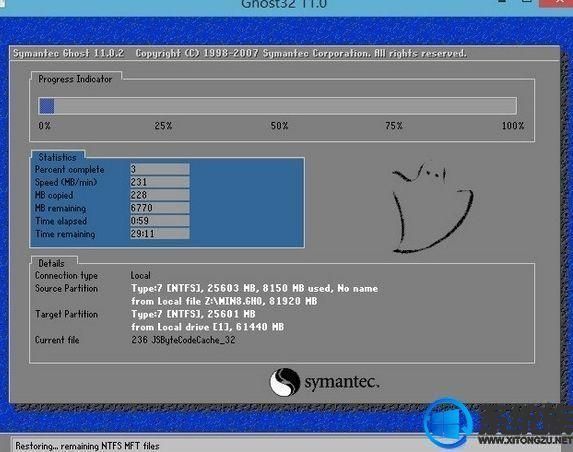Image resolution: width=573 pixels, height=452 pixels.
Task: Click the Local connection value
Action: [141, 276]
